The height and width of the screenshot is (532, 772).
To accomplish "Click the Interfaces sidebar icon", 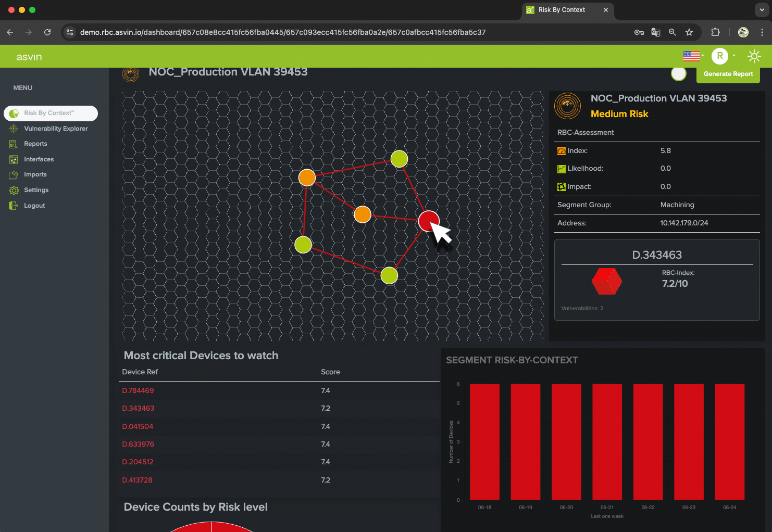I will pyautogui.click(x=14, y=159).
